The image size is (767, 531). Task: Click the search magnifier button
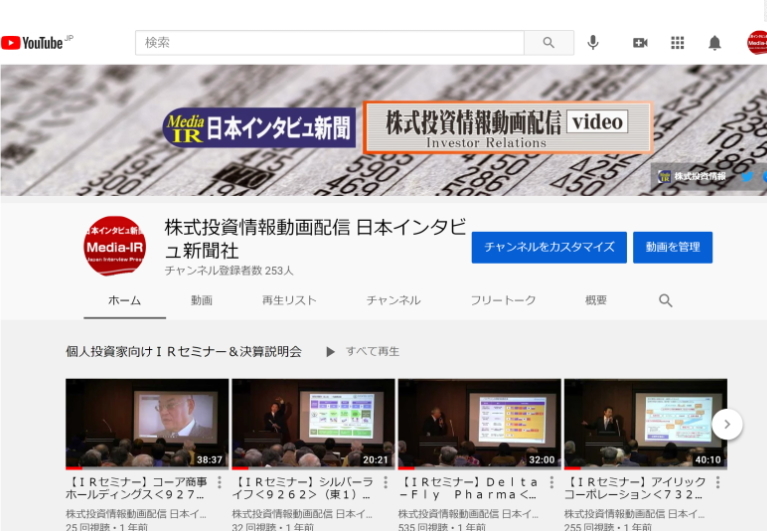(x=549, y=43)
